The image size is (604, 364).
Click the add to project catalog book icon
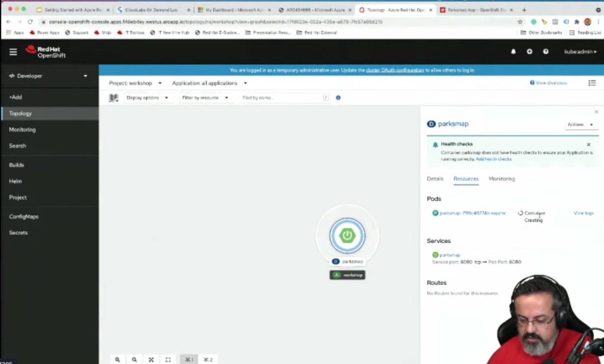(114, 98)
